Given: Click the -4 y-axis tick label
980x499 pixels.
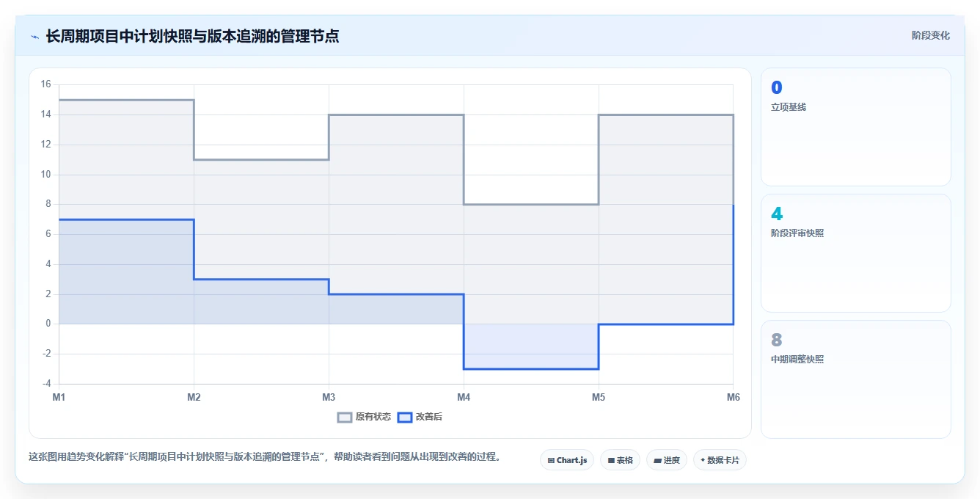Looking at the screenshot, I should (x=46, y=384).
